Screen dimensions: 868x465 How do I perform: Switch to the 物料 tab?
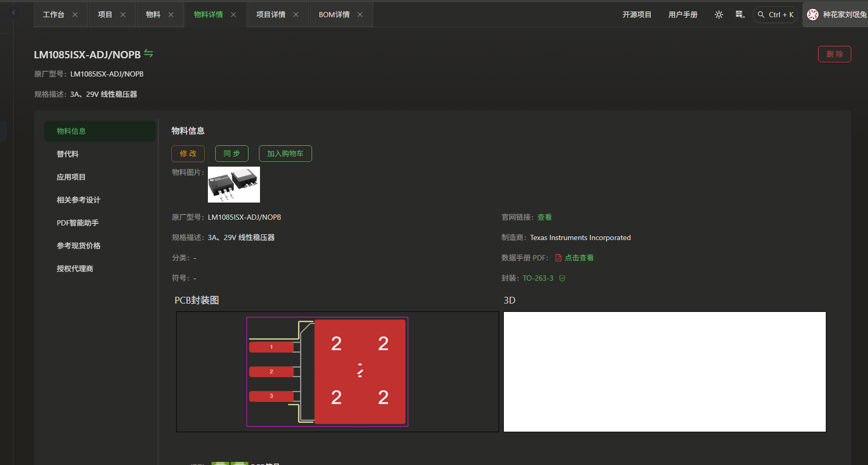coord(153,15)
